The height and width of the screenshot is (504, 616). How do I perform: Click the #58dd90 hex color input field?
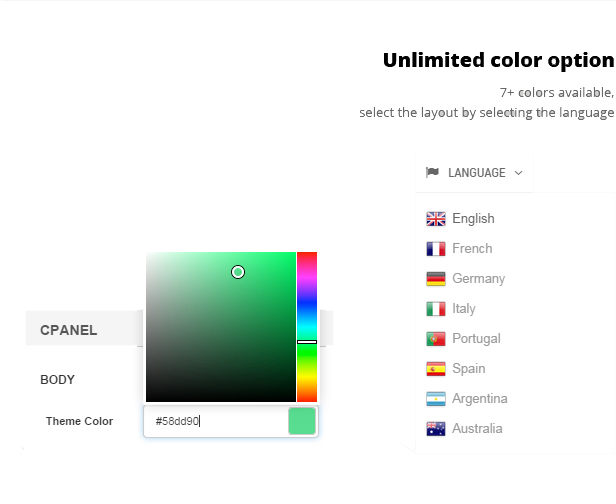click(x=215, y=421)
